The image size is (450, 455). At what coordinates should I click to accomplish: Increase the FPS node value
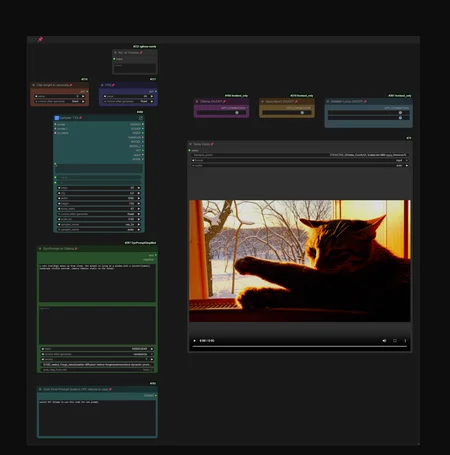tap(152, 96)
